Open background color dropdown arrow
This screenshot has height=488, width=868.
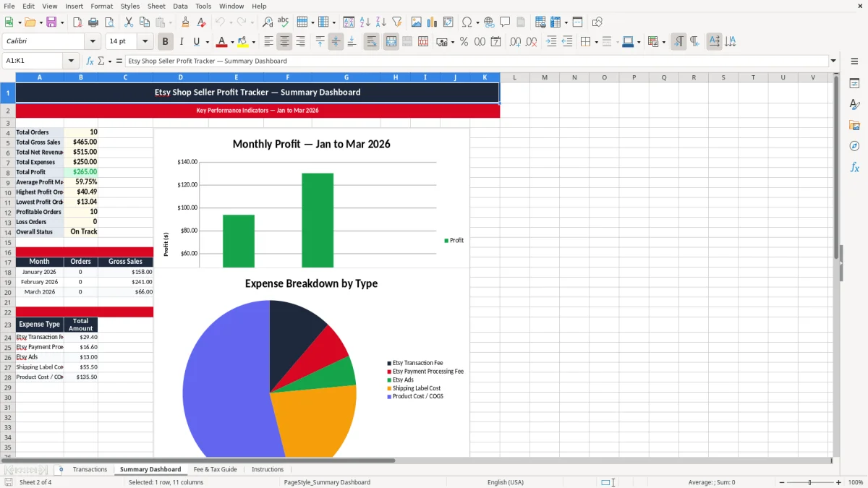(x=252, y=42)
